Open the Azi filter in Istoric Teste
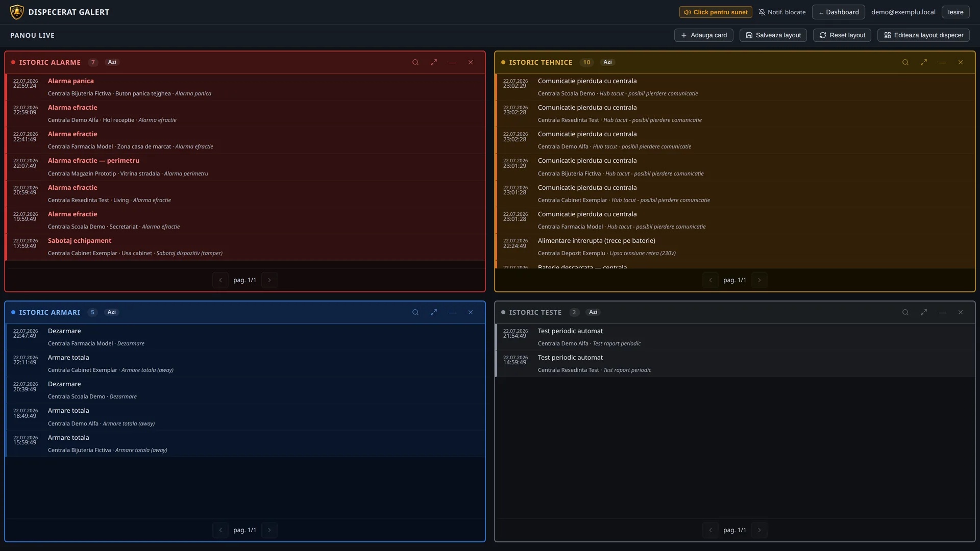Viewport: 980px width, 551px height. (593, 312)
